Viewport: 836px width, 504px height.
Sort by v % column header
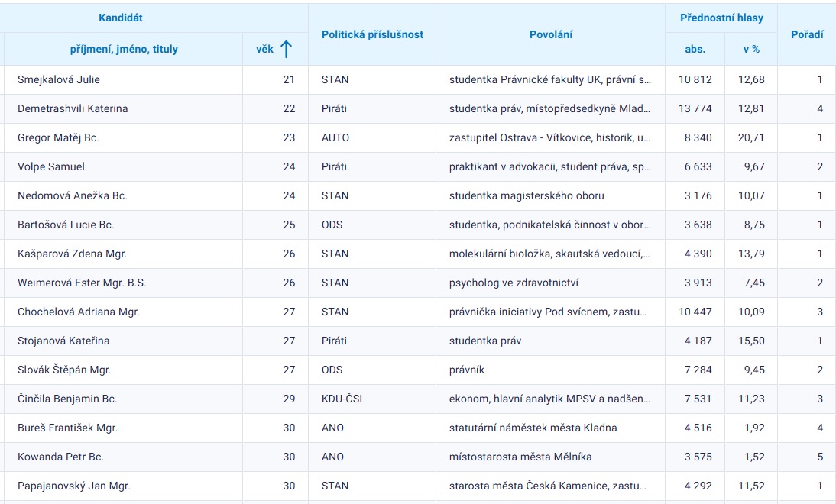pyautogui.click(x=751, y=50)
